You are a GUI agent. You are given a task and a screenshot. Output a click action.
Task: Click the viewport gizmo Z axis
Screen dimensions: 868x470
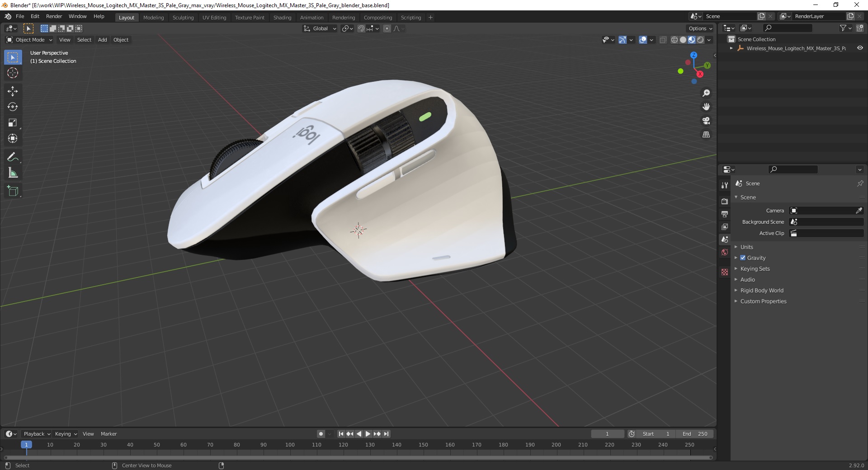[x=693, y=55]
